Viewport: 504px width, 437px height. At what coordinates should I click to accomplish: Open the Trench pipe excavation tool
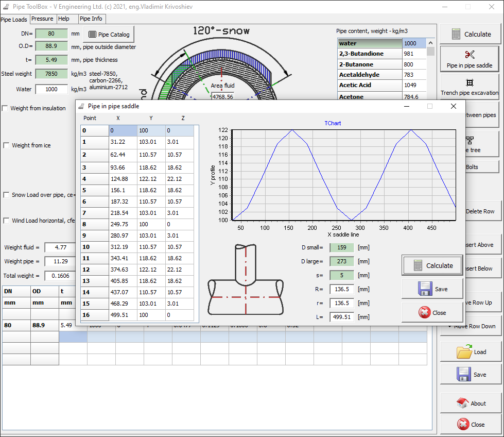click(x=470, y=87)
